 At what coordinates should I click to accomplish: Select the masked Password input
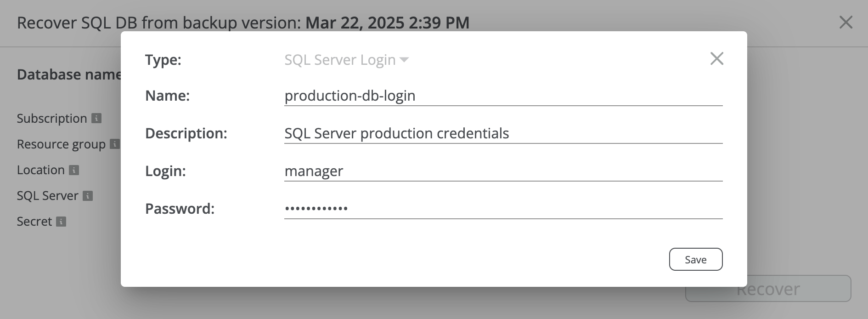coord(503,209)
